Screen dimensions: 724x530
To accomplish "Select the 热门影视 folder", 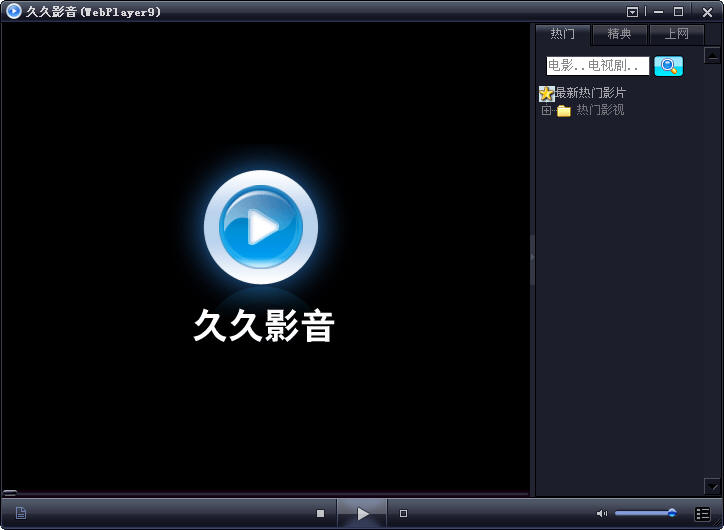I will coord(599,110).
